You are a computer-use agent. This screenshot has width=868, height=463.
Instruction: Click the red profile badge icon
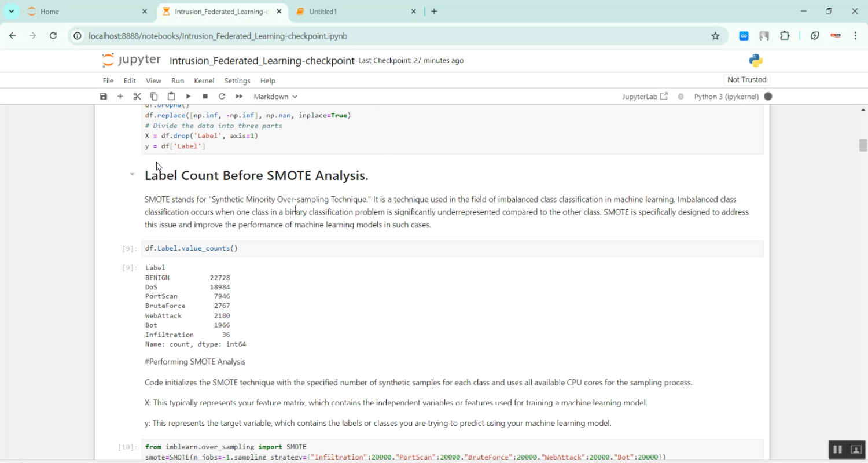pos(835,36)
